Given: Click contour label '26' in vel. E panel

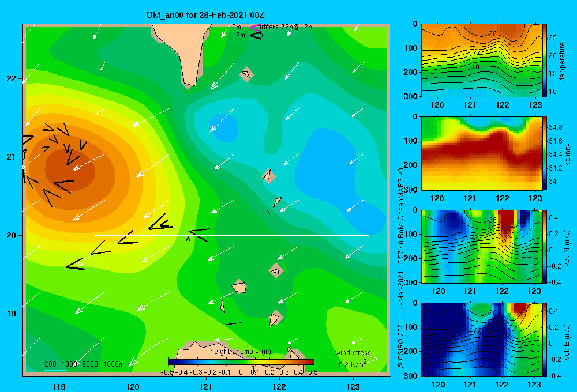Looking at the screenshot, I should point(492,313).
